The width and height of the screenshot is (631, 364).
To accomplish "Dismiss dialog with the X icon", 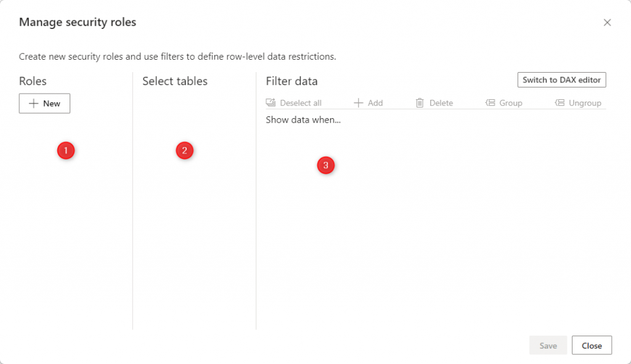I will 607,23.
